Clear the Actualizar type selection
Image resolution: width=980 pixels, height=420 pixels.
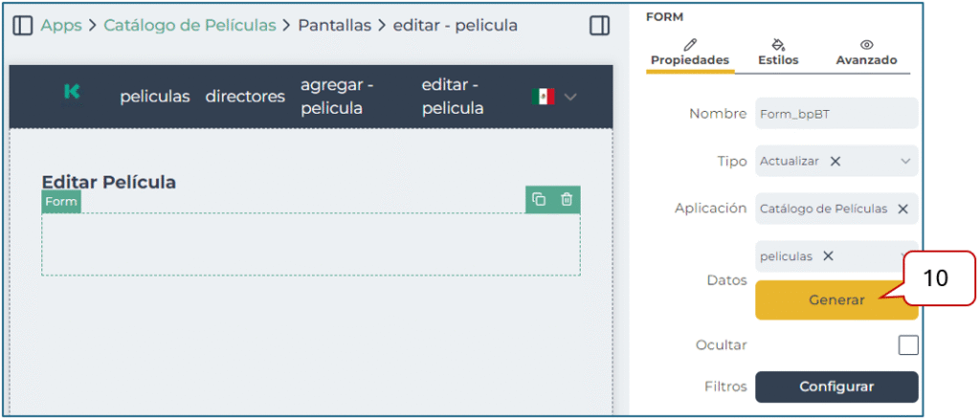[835, 161]
